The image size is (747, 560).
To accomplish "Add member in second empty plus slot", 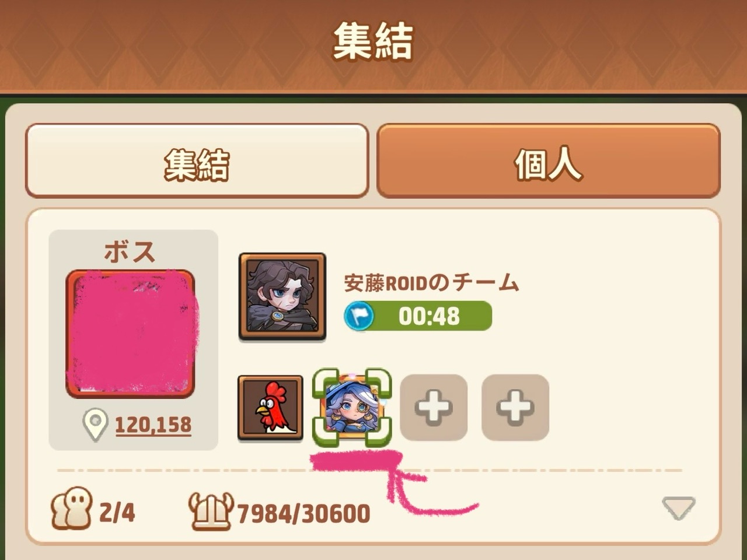I will pyautogui.click(x=515, y=407).
